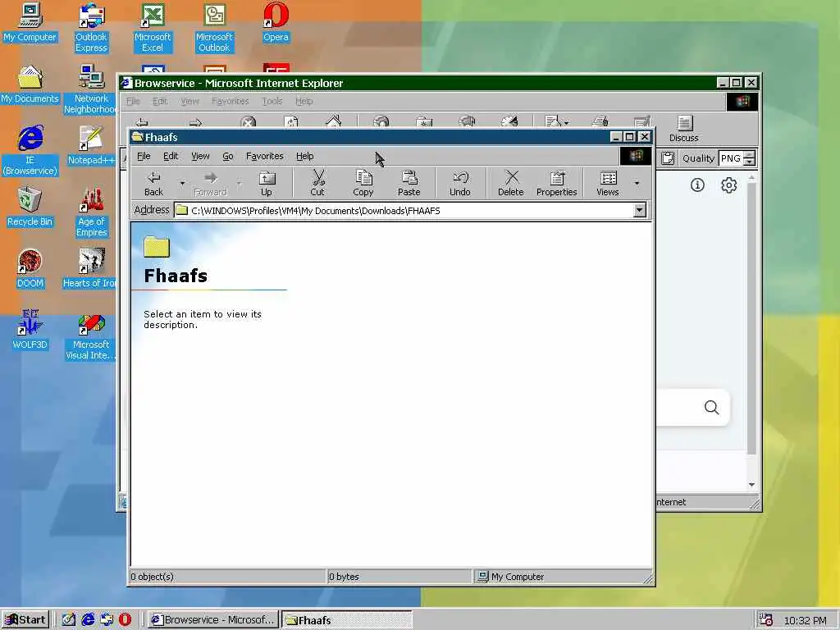The height and width of the screenshot is (630, 840).
Task: Select the Microsoft Excel desktop shortcut
Action: [153, 28]
